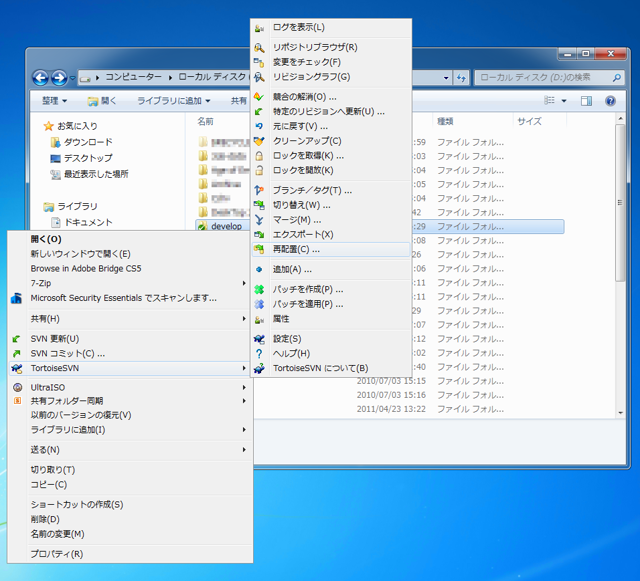This screenshot has height=581, width=640.
Task: Click the question mark icon beside ヘルプ
Action: point(259,354)
